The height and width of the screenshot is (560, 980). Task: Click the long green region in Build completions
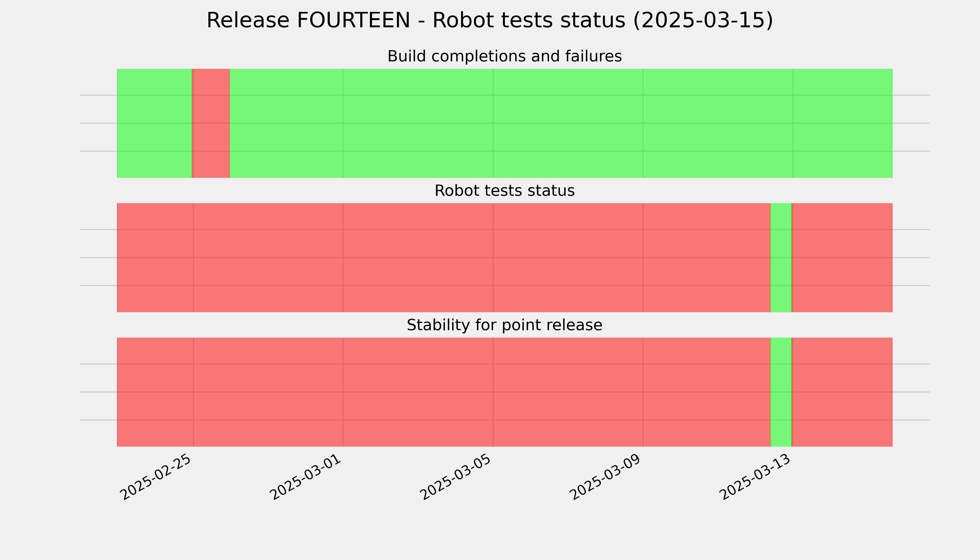point(561,123)
